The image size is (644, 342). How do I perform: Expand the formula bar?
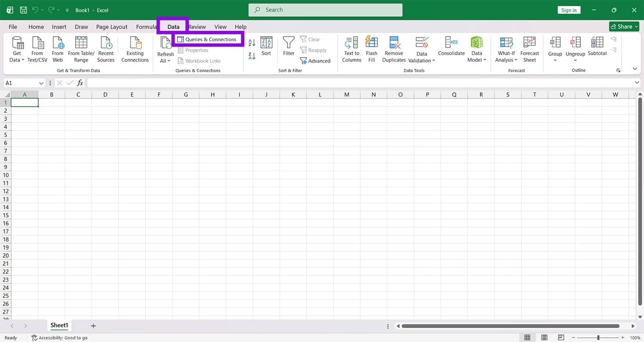pyautogui.click(x=637, y=83)
